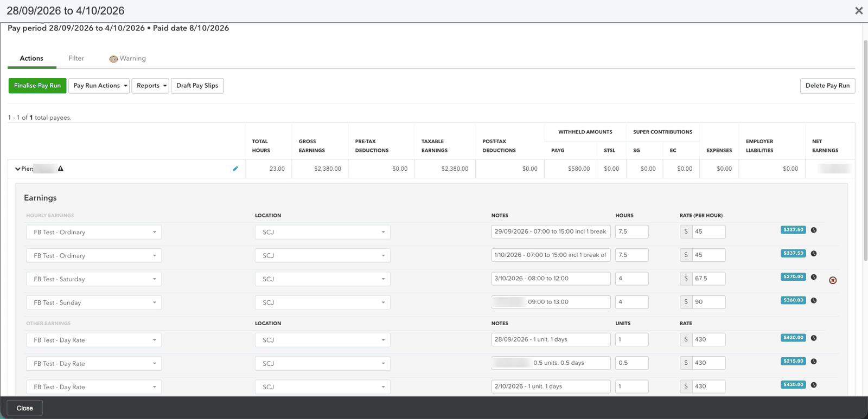
Task: Edit the rate field showing 67.5
Action: 709,279
